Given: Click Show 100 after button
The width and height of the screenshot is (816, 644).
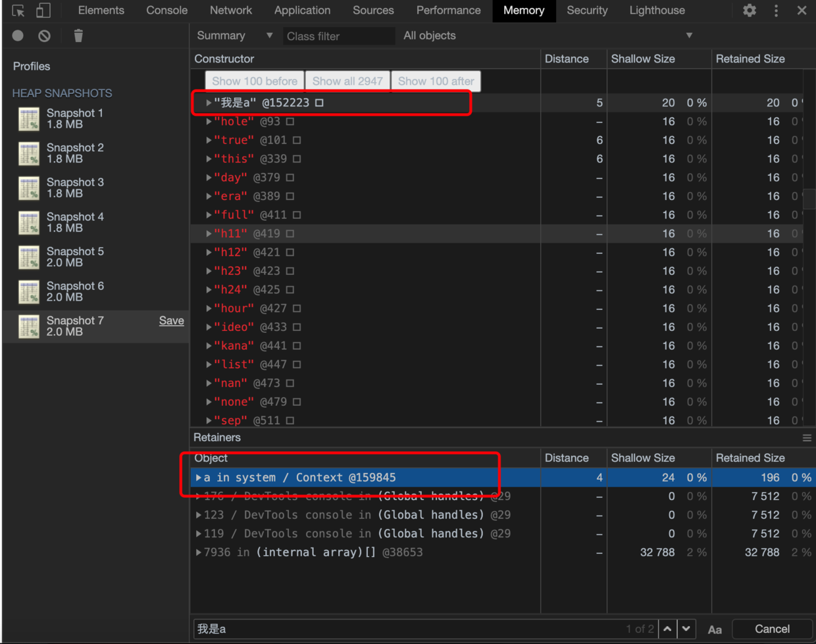Looking at the screenshot, I should [x=436, y=81].
